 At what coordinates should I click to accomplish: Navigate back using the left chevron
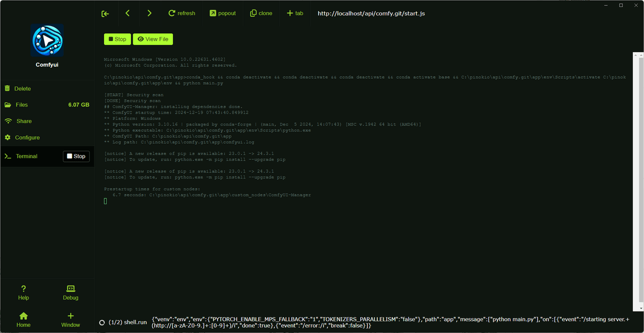point(128,13)
